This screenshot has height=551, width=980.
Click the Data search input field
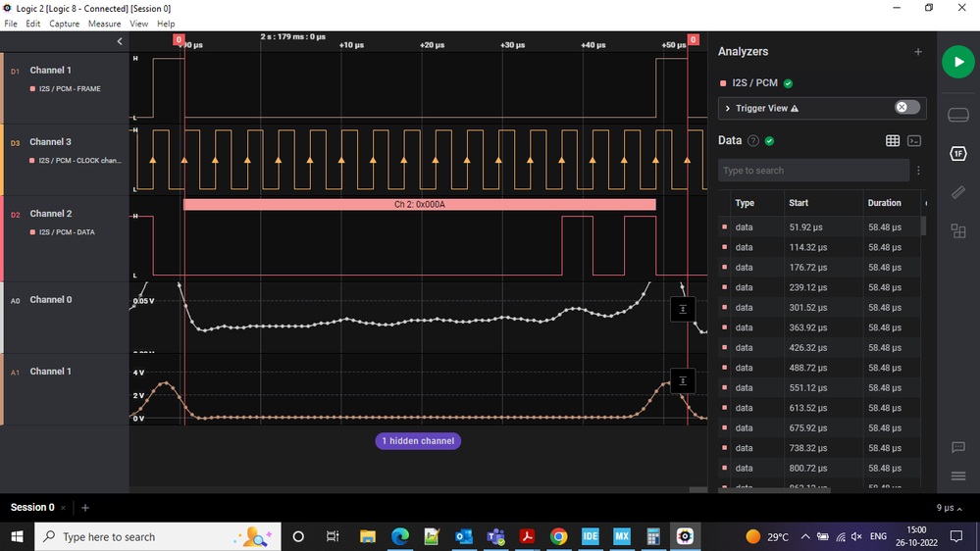click(x=813, y=171)
